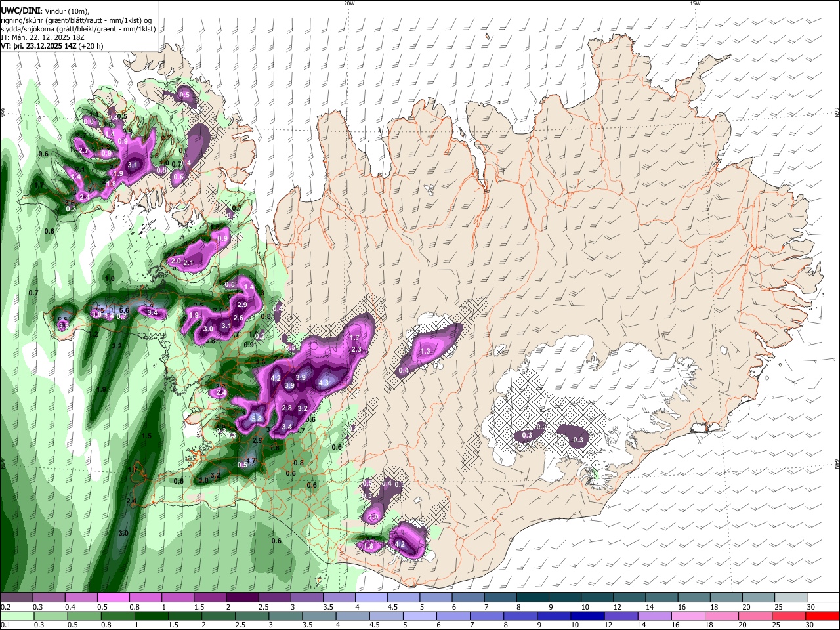Click the 2.3 snowfall value on the map
The height and width of the screenshot is (630, 840).
point(357,350)
